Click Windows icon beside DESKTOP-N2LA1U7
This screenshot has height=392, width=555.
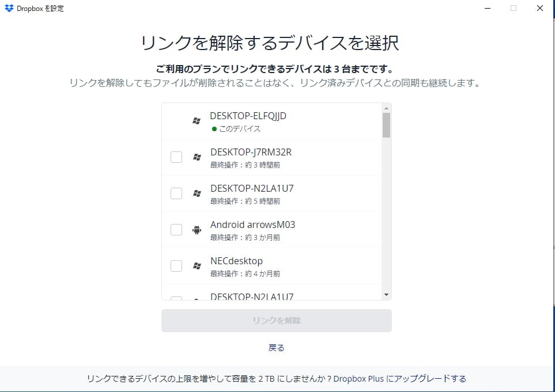coord(197,193)
